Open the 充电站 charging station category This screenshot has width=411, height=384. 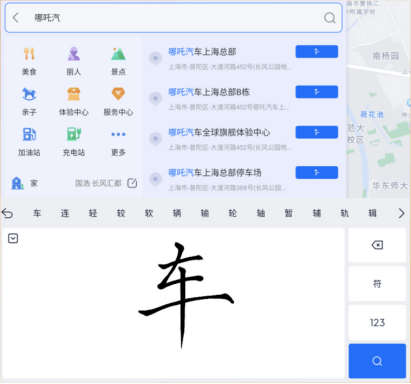coord(74,142)
